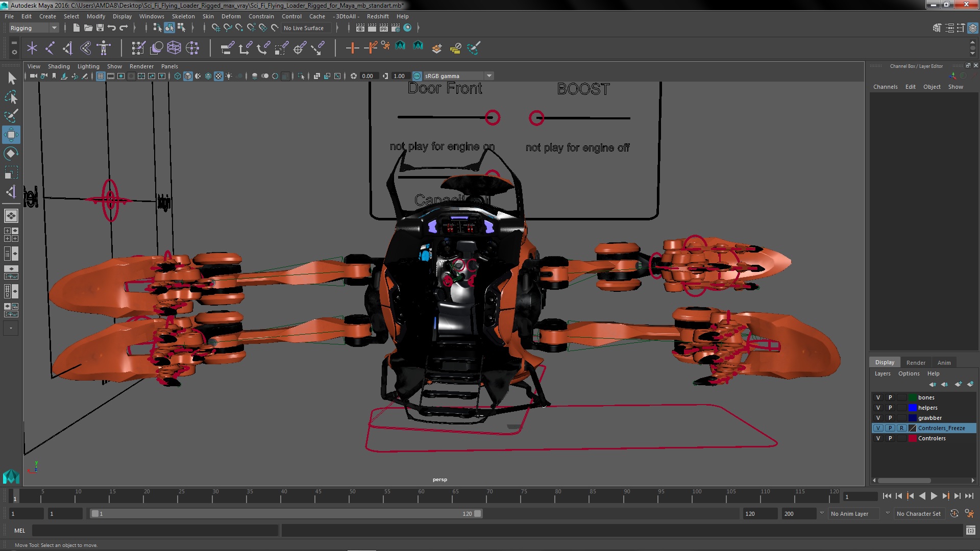
Task: Toggle playback P for helpers layer
Action: tap(890, 408)
